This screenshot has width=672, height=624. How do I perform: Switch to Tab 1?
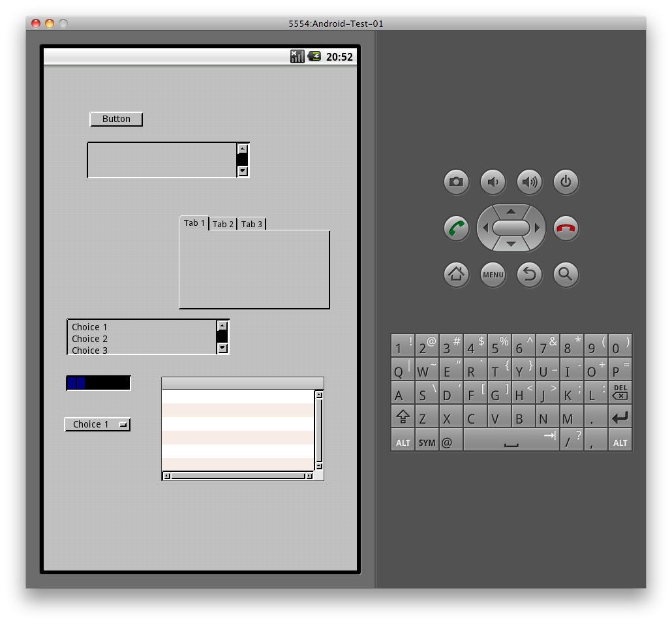coord(194,223)
